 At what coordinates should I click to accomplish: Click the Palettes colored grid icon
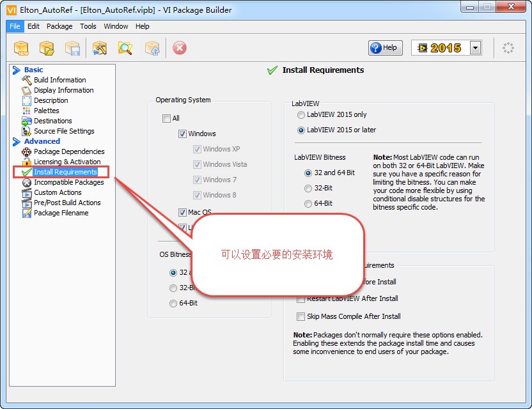(x=26, y=111)
